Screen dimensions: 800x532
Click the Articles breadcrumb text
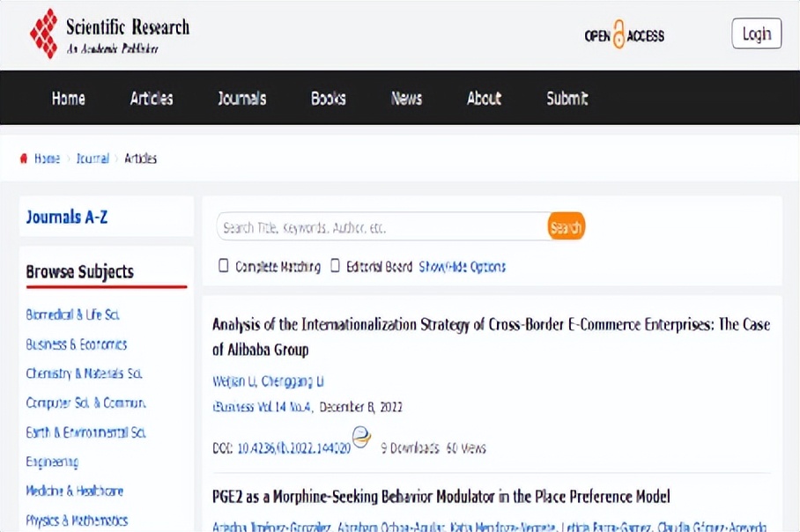pos(140,159)
